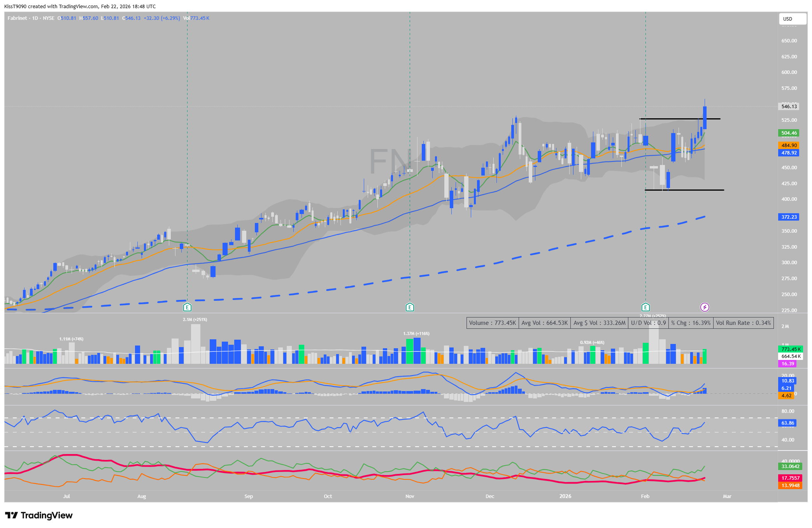Image resolution: width=812 pixels, height=528 pixels.
Task: Open the USD currency selector
Action: (792, 19)
